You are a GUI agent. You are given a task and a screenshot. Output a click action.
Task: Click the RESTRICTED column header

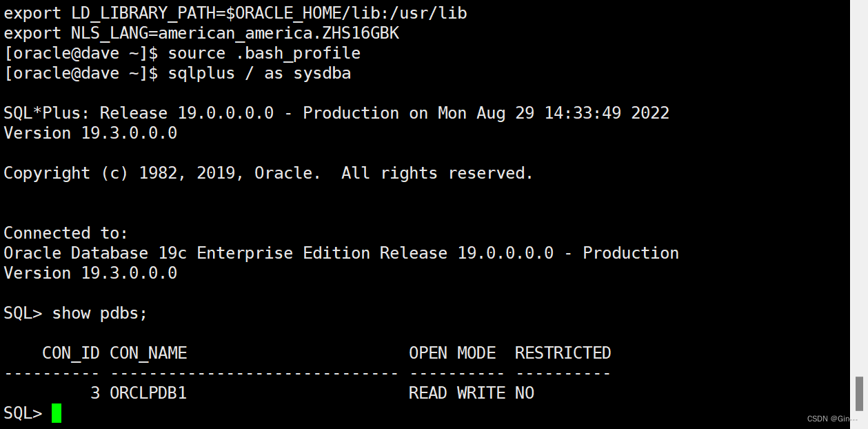pyautogui.click(x=563, y=353)
